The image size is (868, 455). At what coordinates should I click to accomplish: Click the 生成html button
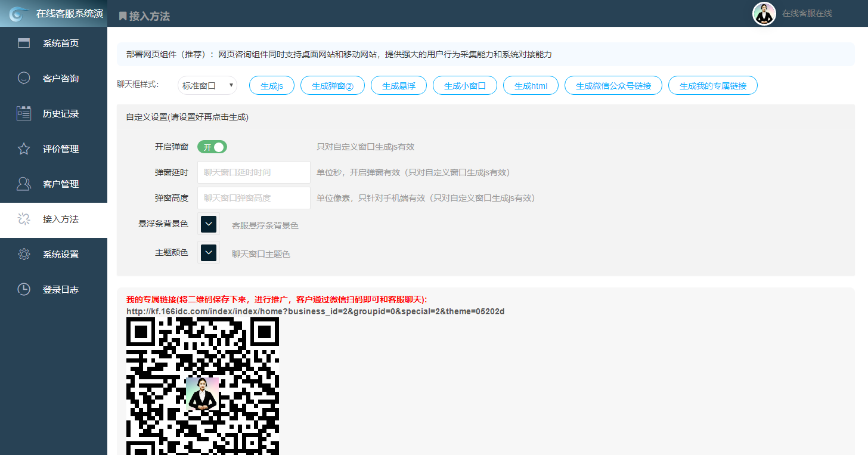531,85
